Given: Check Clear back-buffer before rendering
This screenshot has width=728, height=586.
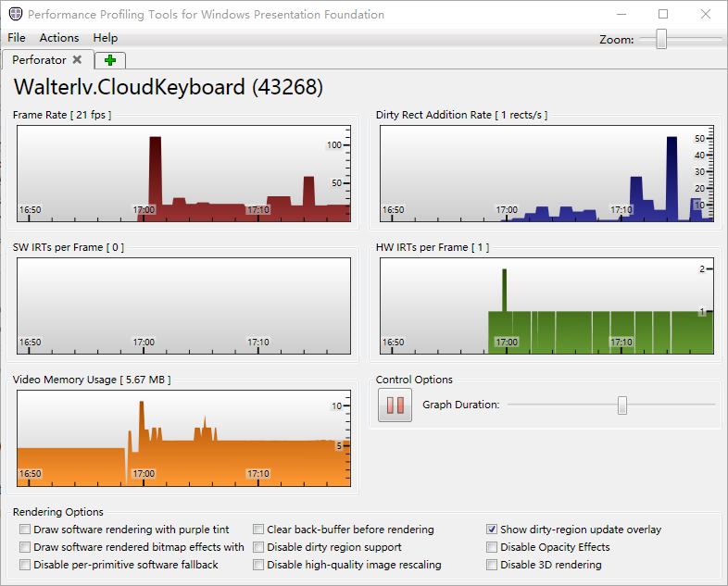Looking at the screenshot, I should (258, 530).
